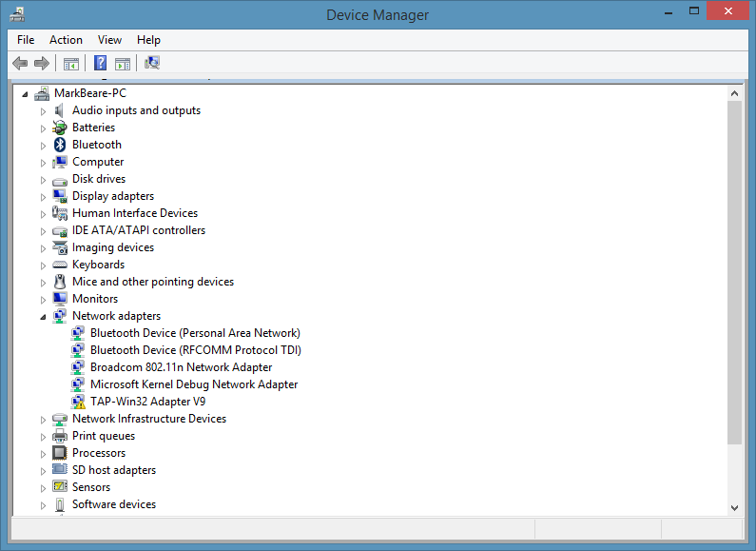Click the mouse icon for pointing devices
The height and width of the screenshot is (551, 756).
[x=60, y=282]
